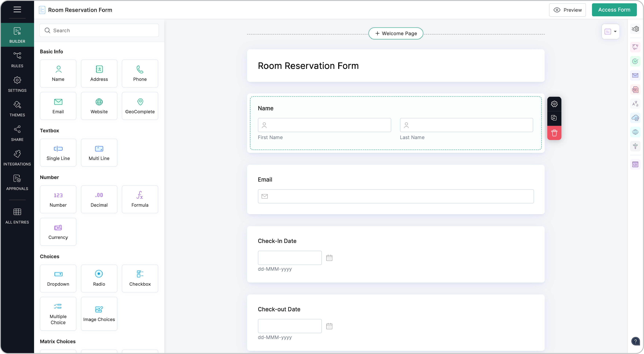The image size is (644, 354).
Task: Click the PDF icon in right rail
Action: tap(635, 90)
